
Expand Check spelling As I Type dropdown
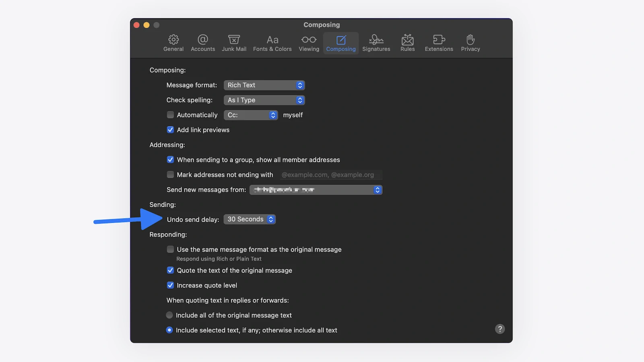click(x=264, y=100)
